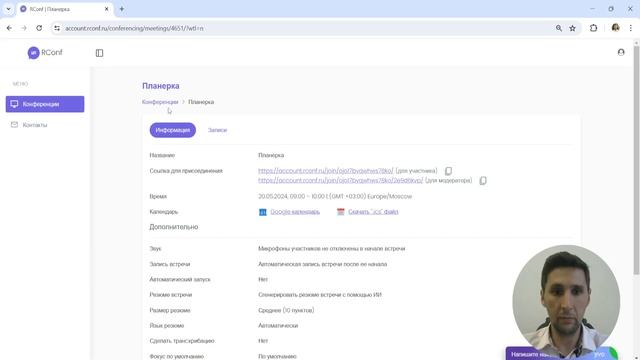The height and width of the screenshot is (360, 640).
Task: Click the Планерка breadcrumb text
Action: [201, 102]
